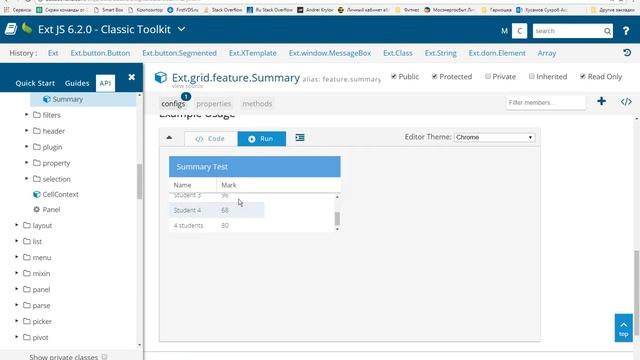Focus the Filter members field
Screen dimensions: 640x360
pyautogui.click(x=546, y=102)
